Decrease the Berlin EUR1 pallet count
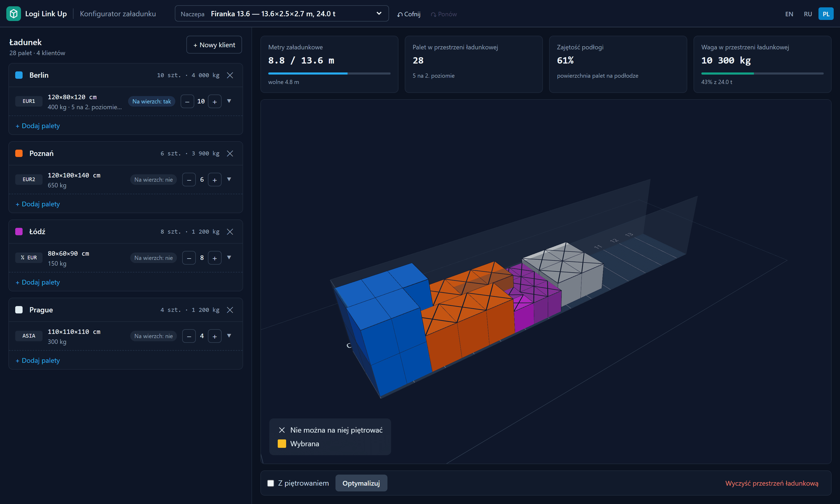This screenshot has height=504, width=840. pyautogui.click(x=187, y=102)
